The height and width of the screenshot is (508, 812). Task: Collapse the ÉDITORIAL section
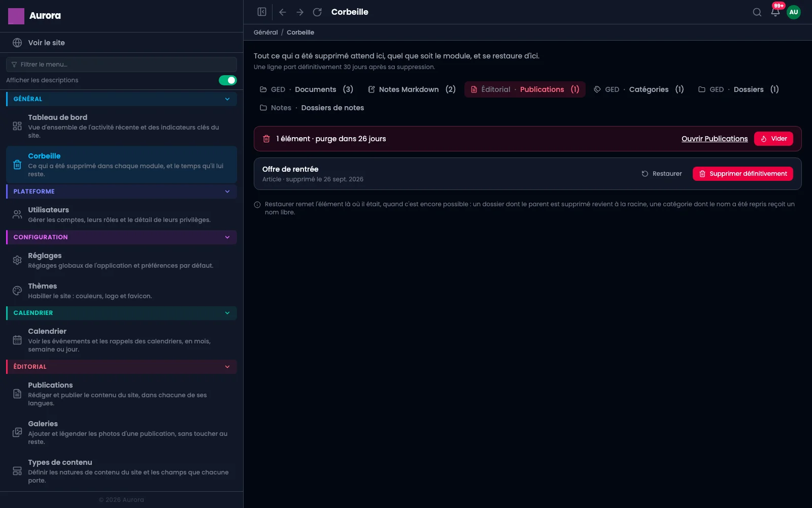[121, 367]
